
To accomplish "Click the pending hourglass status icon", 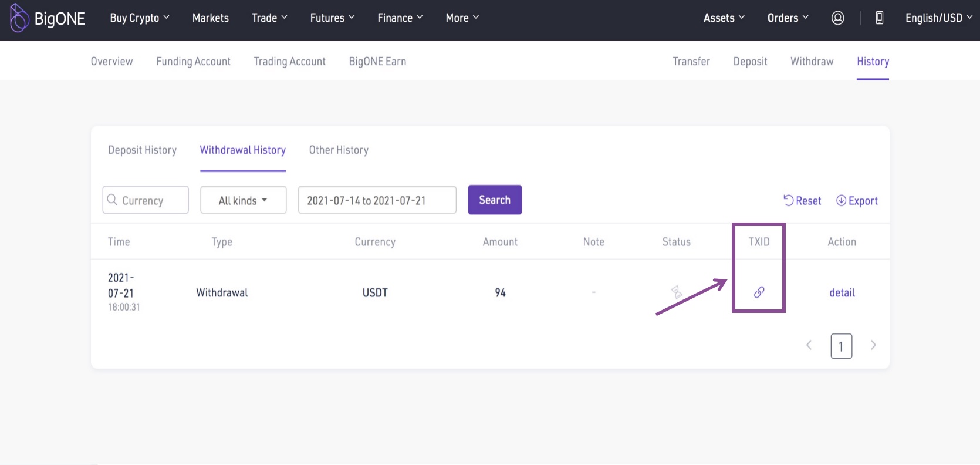I will [677, 292].
